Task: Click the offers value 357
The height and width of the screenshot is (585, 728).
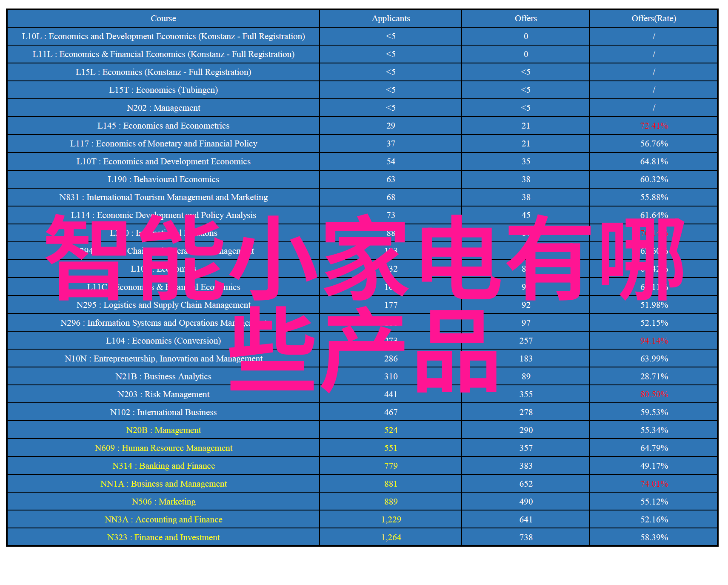Action: 526,448
